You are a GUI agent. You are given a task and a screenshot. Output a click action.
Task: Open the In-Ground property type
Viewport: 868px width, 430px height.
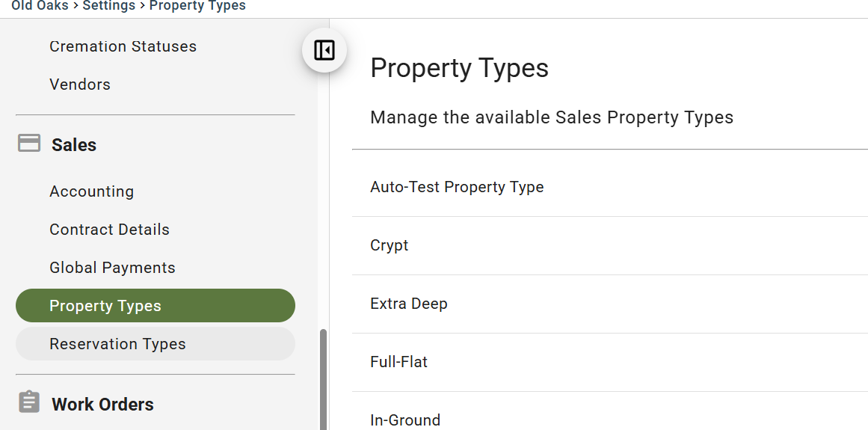(610, 411)
